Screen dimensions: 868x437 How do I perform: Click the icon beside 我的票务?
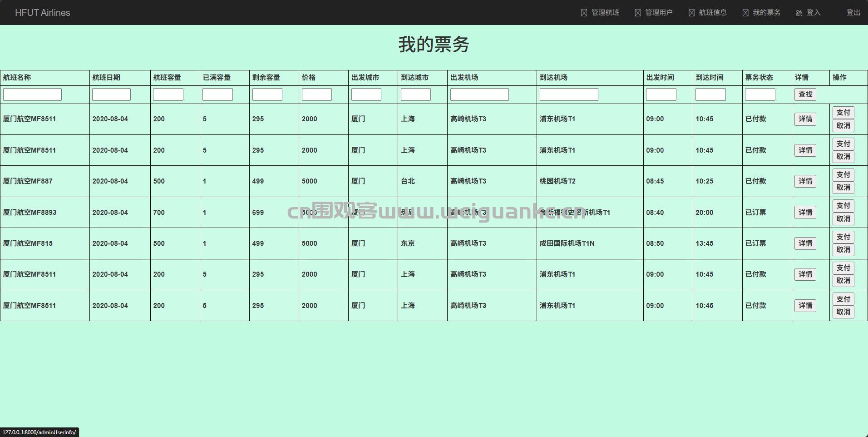coord(745,13)
